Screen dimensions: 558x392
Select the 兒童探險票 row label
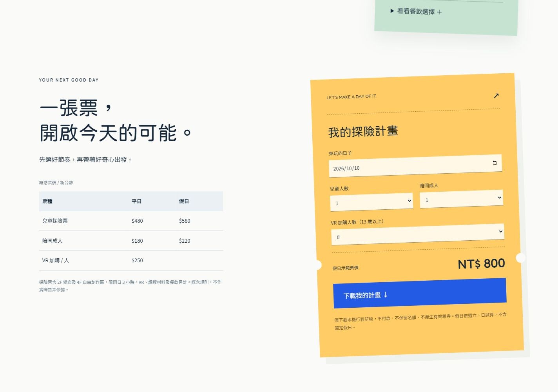pyautogui.click(x=55, y=221)
